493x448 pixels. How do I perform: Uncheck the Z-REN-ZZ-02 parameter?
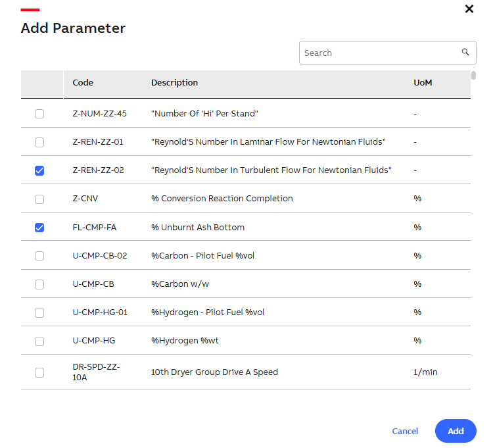pos(39,170)
